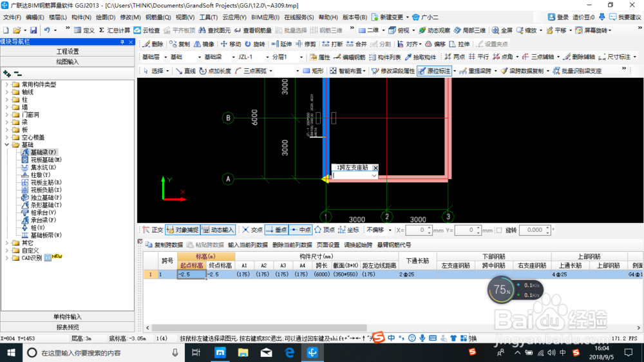This screenshot has width=644, height=362.
Task: Toggle 交点 intersection snap
Action: [252, 230]
